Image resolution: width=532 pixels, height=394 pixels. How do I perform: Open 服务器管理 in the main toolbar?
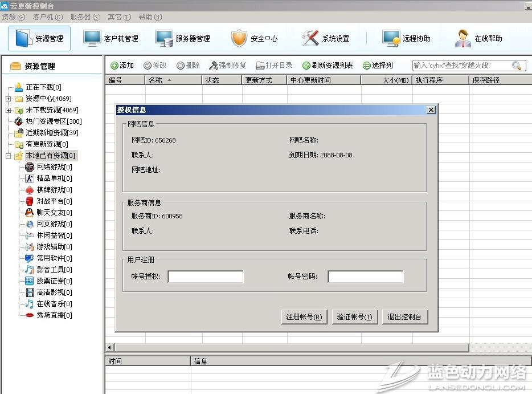[x=183, y=39]
